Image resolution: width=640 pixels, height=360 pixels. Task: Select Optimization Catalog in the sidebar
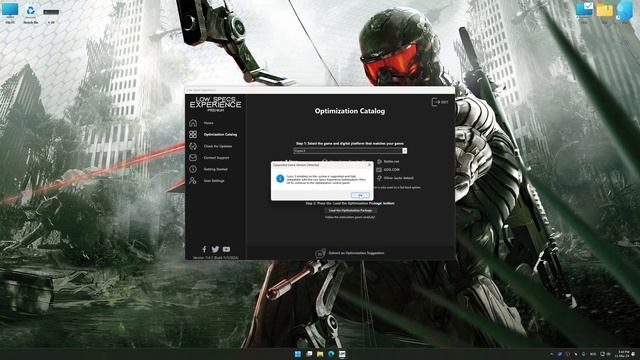(220, 134)
